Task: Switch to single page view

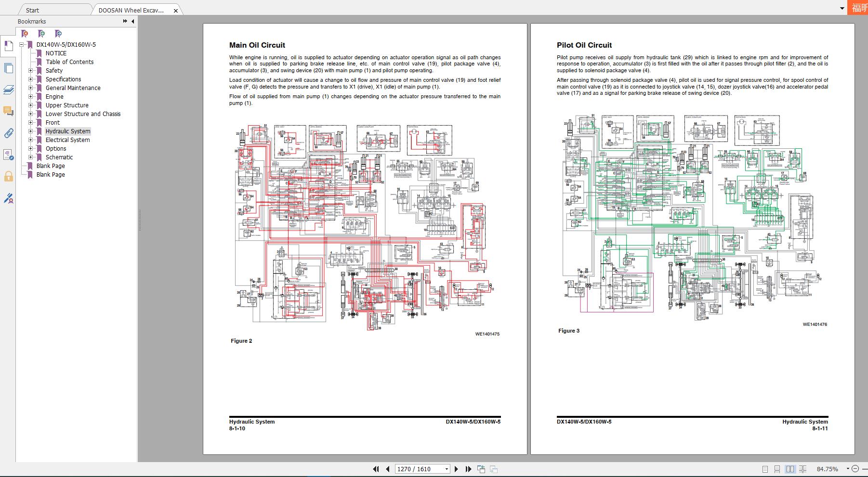Action: pyautogui.click(x=765, y=469)
